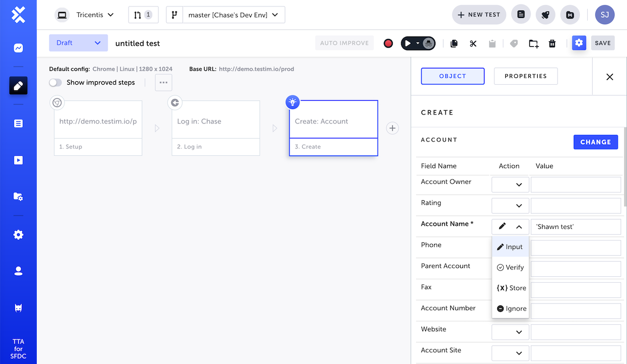Click the CHANGE button for Account
Image resolution: width=627 pixels, height=364 pixels.
[x=596, y=142]
